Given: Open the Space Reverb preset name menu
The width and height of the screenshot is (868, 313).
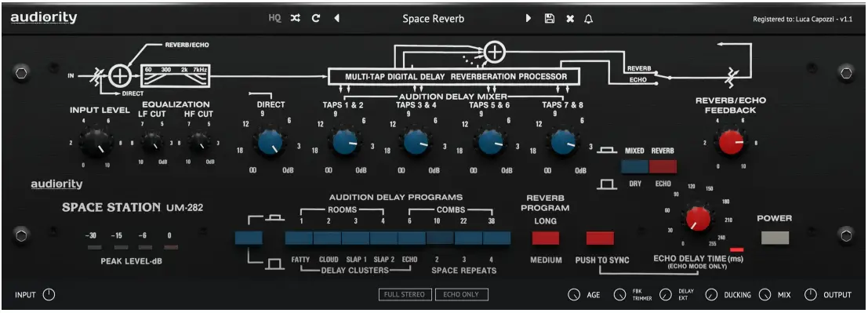Looking at the screenshot, I should (434, 19).
